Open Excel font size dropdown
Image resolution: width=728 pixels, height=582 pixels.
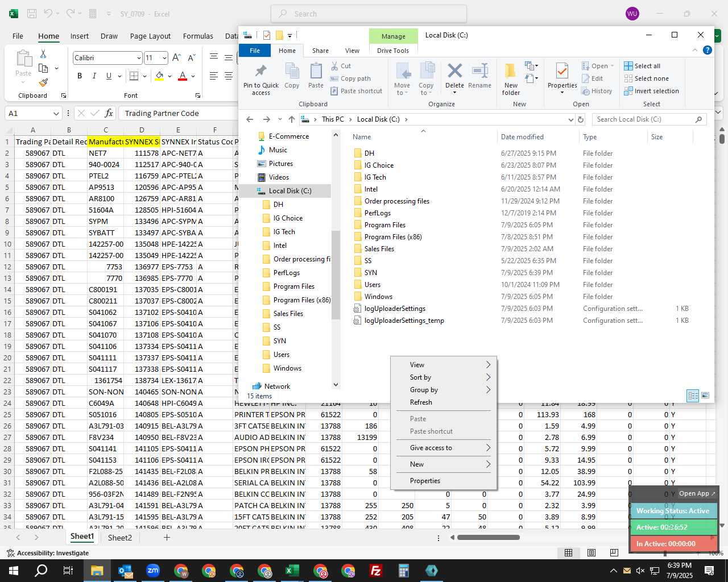(x=165, y=58)
